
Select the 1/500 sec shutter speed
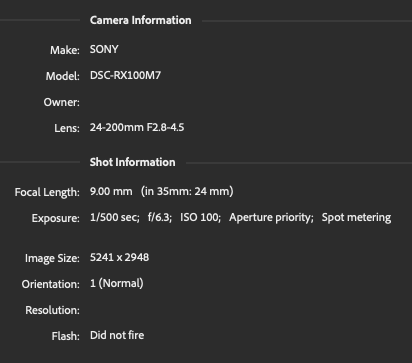click(x=115, y=217)
